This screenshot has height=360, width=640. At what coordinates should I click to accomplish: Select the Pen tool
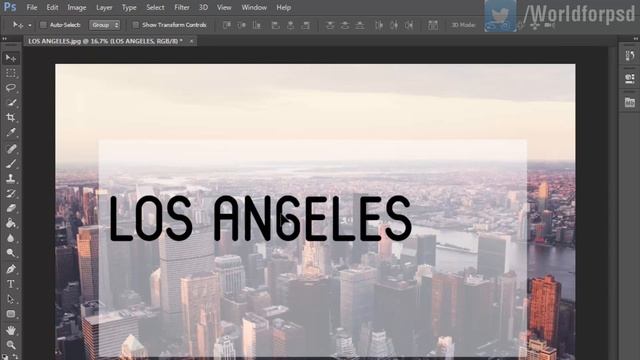click(x=11, y=269)
